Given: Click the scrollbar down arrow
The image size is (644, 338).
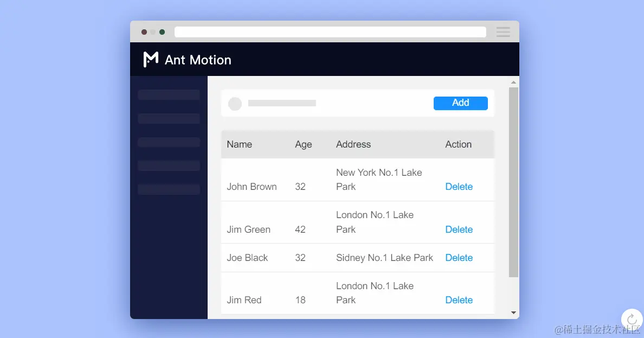Looking at the screenshot, I should 513,313.
